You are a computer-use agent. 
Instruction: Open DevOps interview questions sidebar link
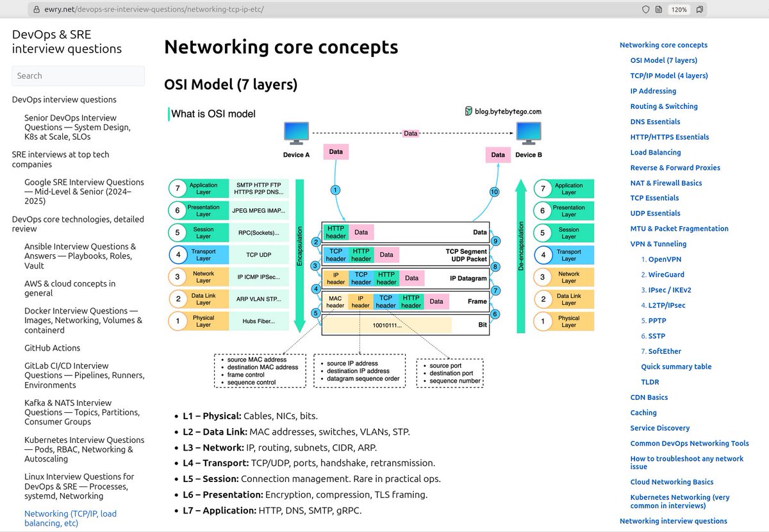tap(64, 99)
